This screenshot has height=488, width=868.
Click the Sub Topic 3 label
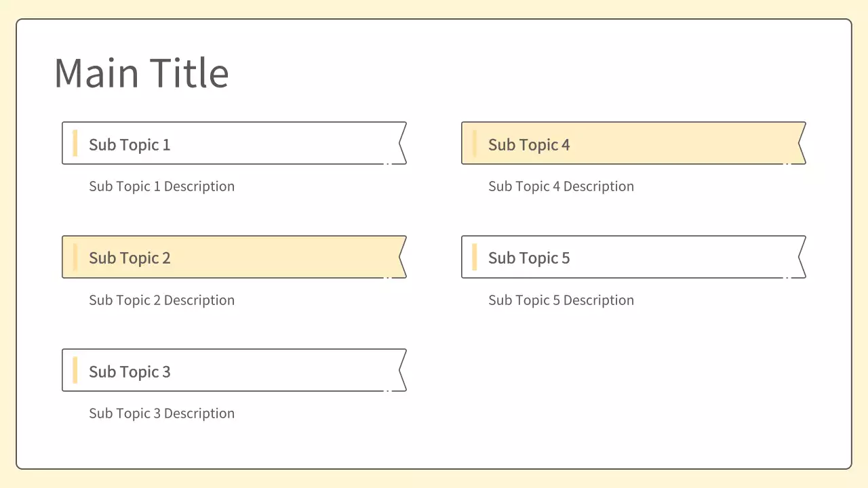130,371
